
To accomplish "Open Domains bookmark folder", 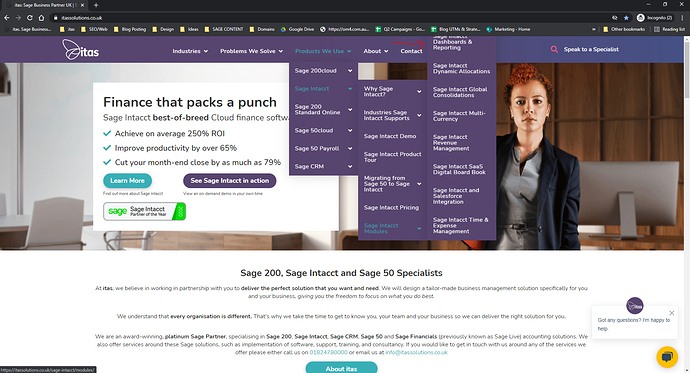I will (262, 29).
